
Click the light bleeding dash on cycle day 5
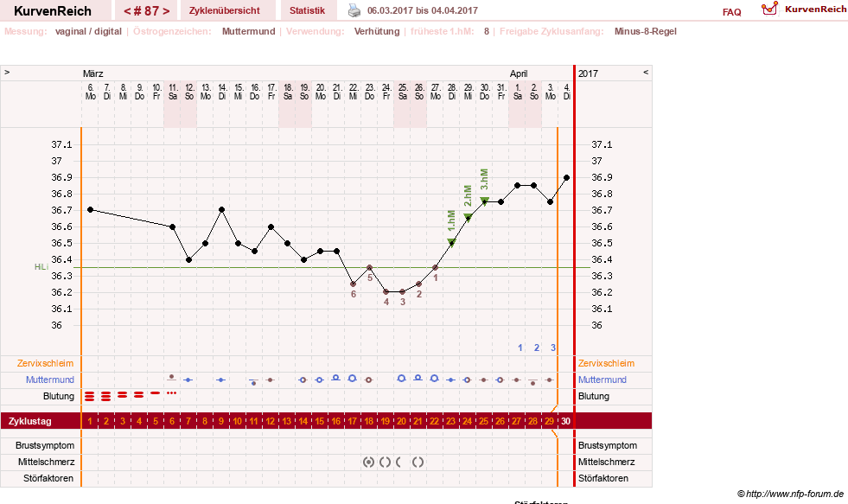coord(156,393)
